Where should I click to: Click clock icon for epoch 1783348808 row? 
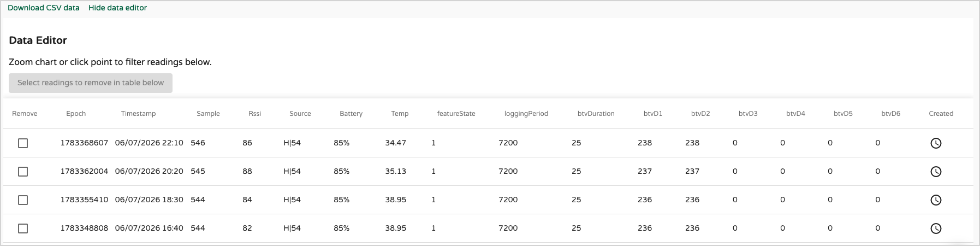pyautogui.click(x=936, y=229)
